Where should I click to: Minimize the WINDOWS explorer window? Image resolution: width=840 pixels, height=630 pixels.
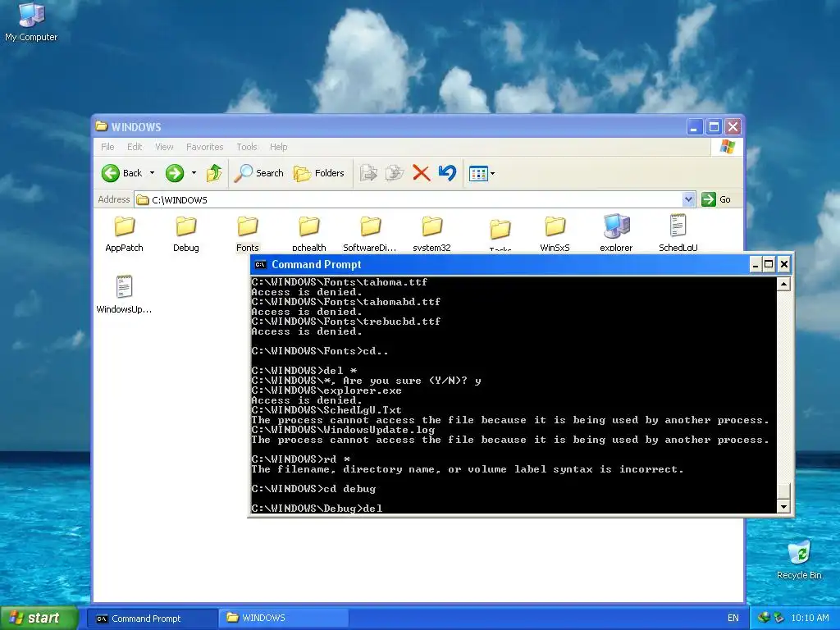coord(694,127)
